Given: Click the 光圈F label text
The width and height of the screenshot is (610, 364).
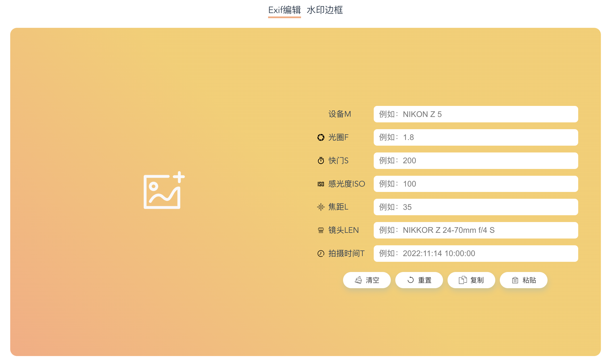Looking at the screenshot, I should click(338, 137).
